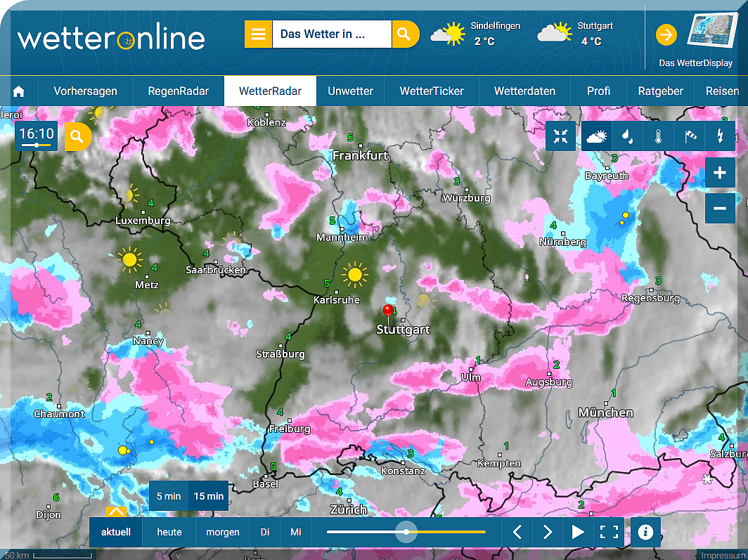Switch to 5 min interval
Image resolution: width=748 pixels, height=560 pixels.
tap(169, 496)
